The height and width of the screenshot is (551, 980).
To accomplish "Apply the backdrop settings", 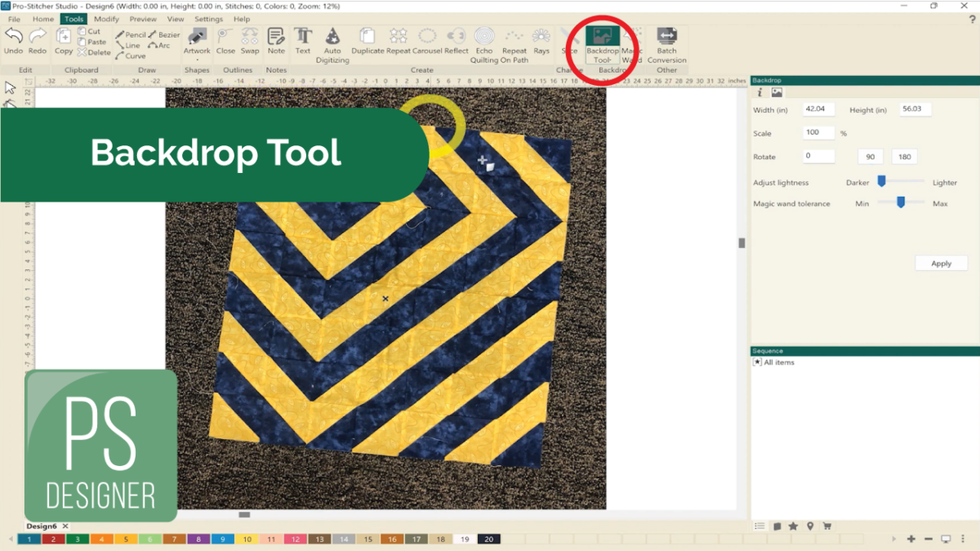I will pyautogui.click(x=941, y=263).
